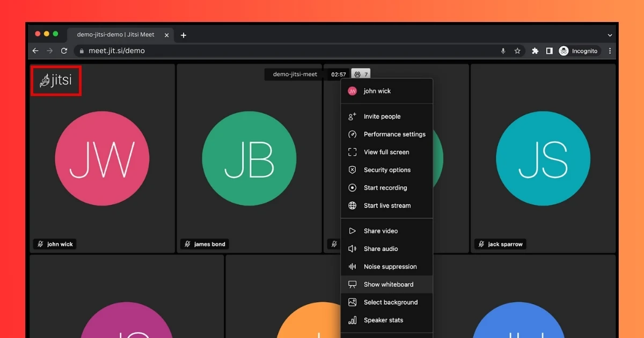This screenshot has width=644, height=338.
Task: Reload the page with refresh button
Action: 64,51
